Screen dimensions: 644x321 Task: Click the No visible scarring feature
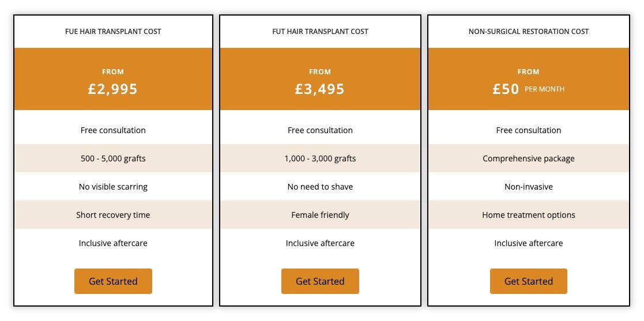pos(113,187)
